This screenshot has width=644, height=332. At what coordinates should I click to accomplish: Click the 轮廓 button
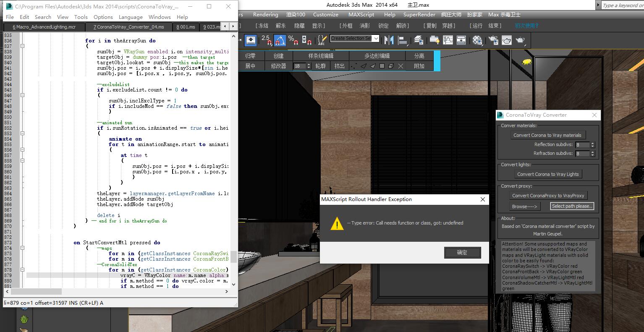pyautogui.click(x=320, y=66)
